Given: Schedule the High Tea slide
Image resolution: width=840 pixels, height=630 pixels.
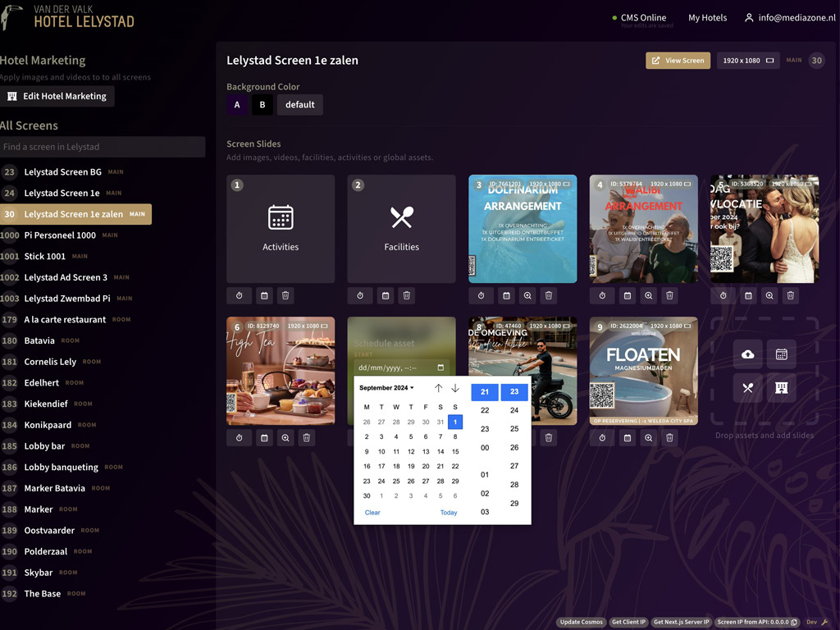Looking at the screenshot, I should tap(264, 438).
